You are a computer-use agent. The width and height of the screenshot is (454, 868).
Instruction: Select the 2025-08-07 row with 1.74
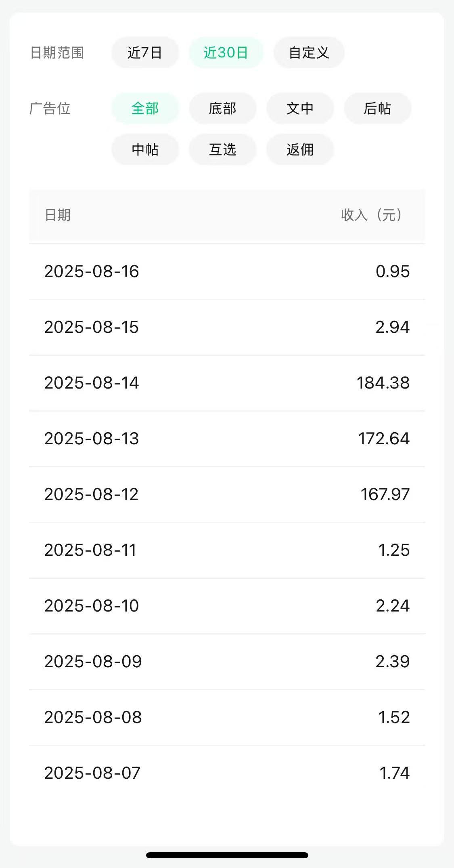tap(227, 773)
